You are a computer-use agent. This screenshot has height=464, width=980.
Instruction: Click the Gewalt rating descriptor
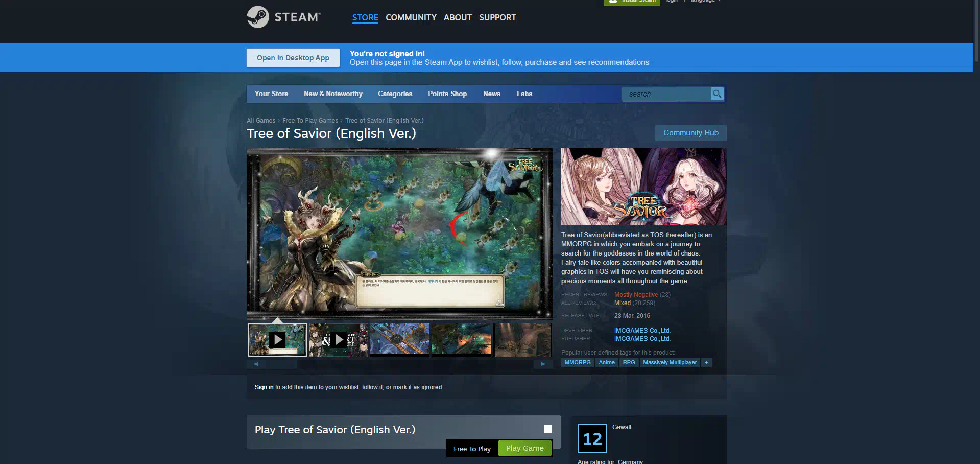(622, 427)
